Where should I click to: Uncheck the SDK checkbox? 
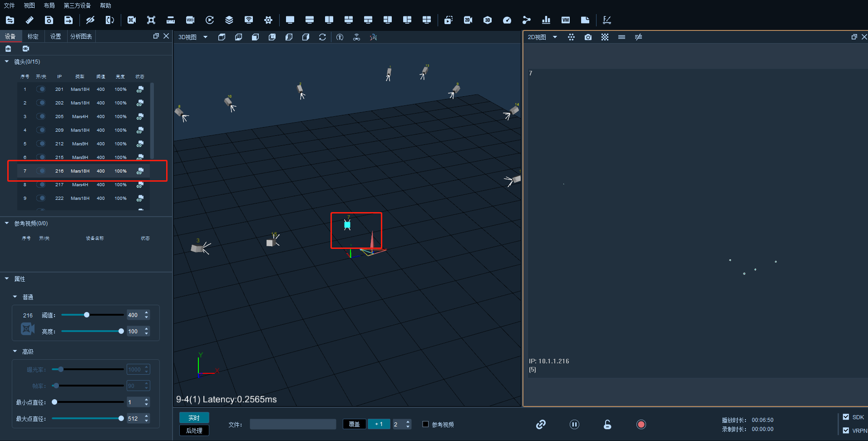(x=846, y=417)
